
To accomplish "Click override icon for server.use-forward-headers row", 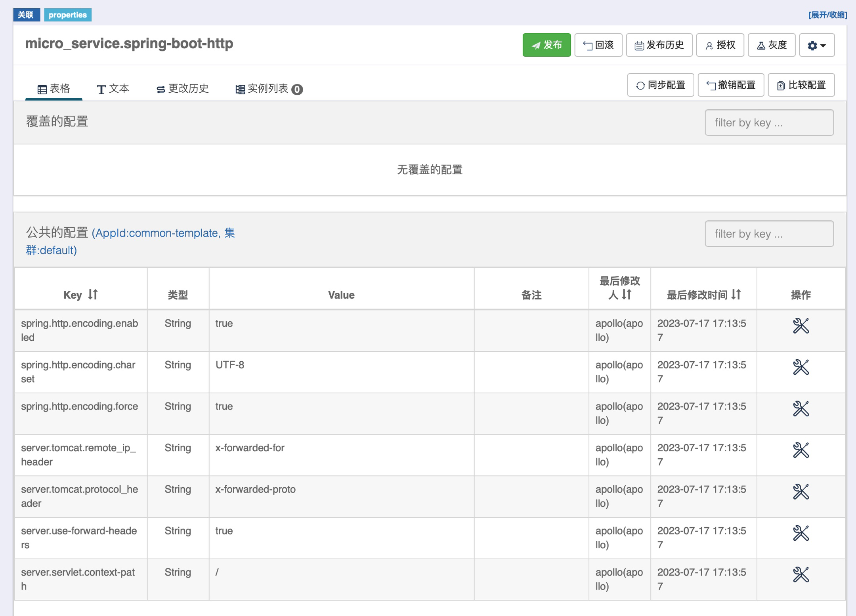I will pos(801,533).
